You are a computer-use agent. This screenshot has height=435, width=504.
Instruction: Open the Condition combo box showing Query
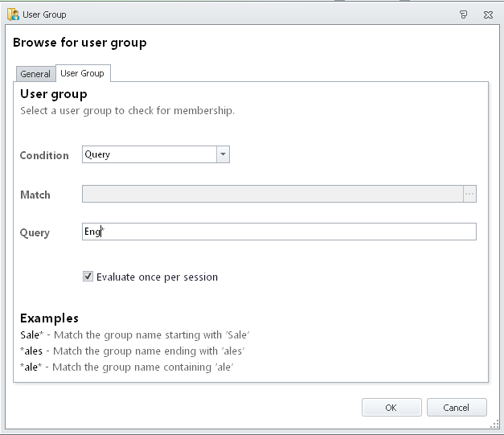[156, 154]
